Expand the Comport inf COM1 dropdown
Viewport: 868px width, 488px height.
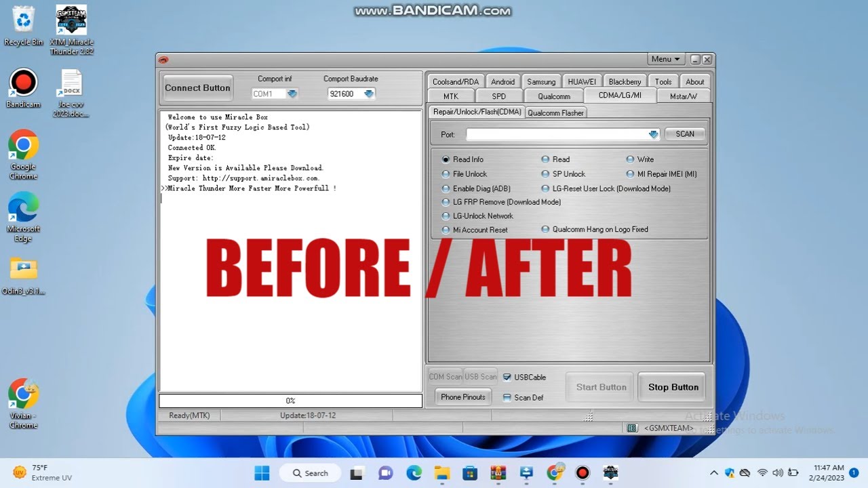click(292, 94)
